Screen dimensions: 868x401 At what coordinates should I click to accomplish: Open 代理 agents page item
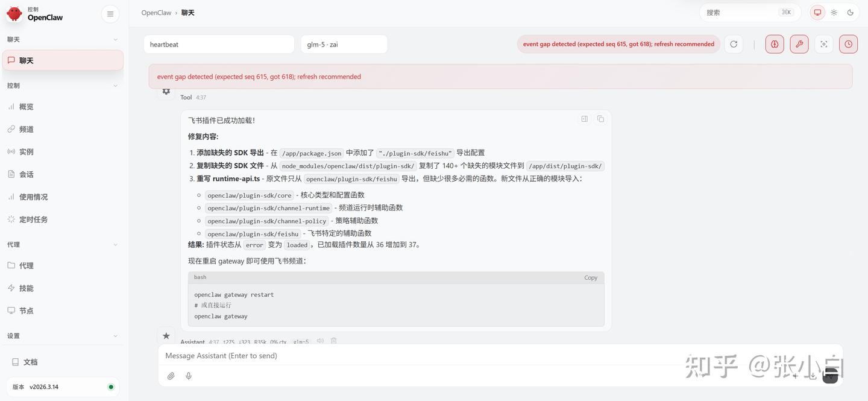click(63, 265)
